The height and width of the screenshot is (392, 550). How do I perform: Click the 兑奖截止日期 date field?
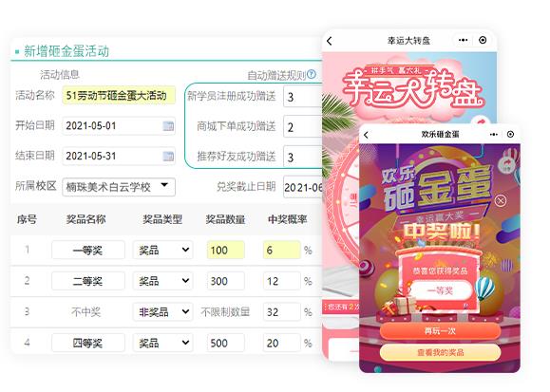click(303, 187)
